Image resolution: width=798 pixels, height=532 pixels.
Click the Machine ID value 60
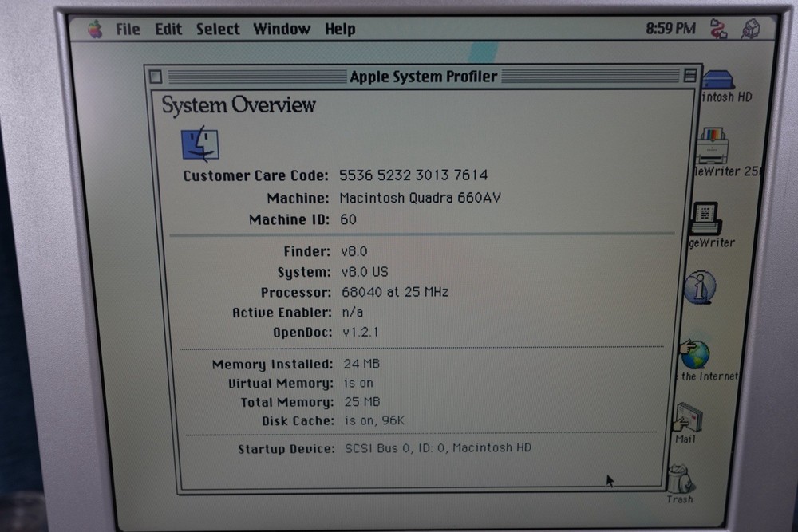click(348, 219)
